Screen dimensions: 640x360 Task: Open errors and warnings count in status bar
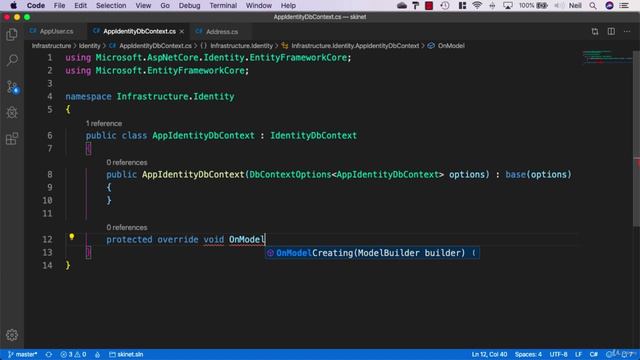[73, 354]
